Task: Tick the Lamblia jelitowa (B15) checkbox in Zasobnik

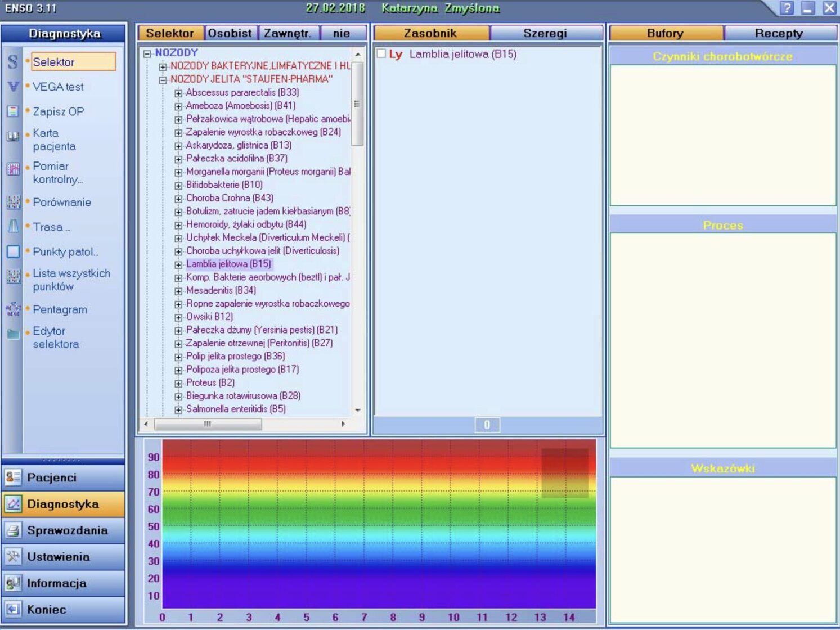Action: [x=381, y=53]
